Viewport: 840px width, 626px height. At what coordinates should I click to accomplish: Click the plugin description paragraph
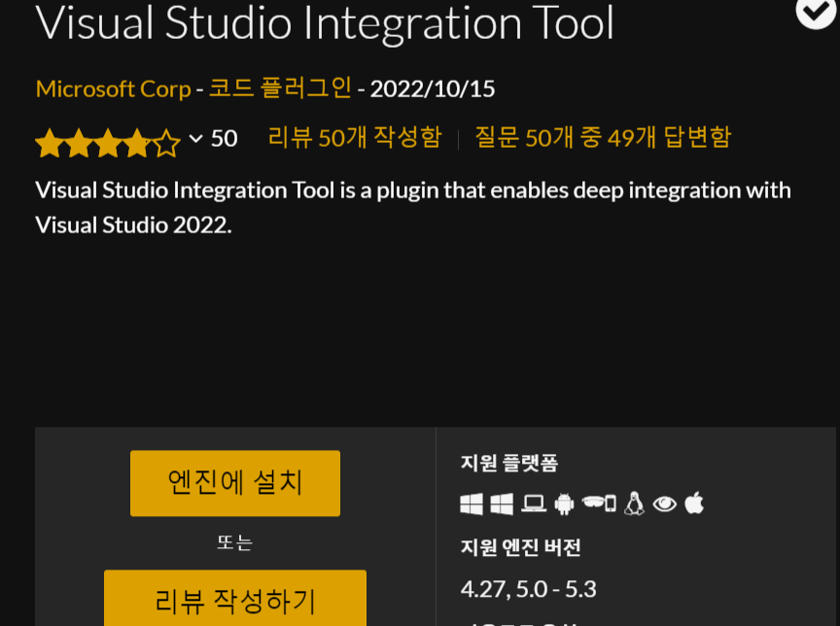(413, 208)
